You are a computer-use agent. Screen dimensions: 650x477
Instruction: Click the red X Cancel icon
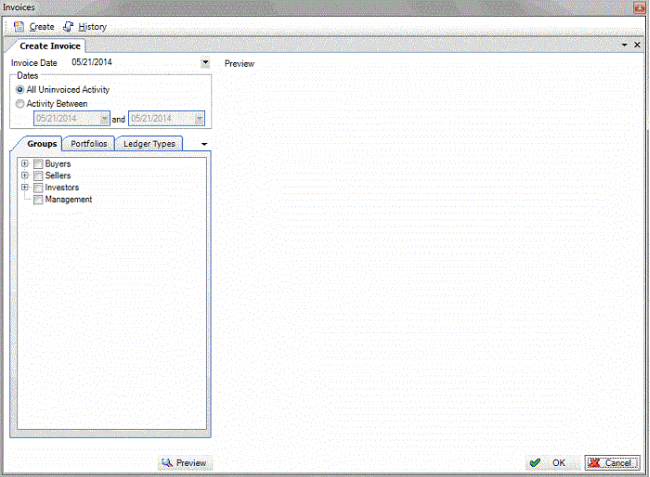point(594,463)
